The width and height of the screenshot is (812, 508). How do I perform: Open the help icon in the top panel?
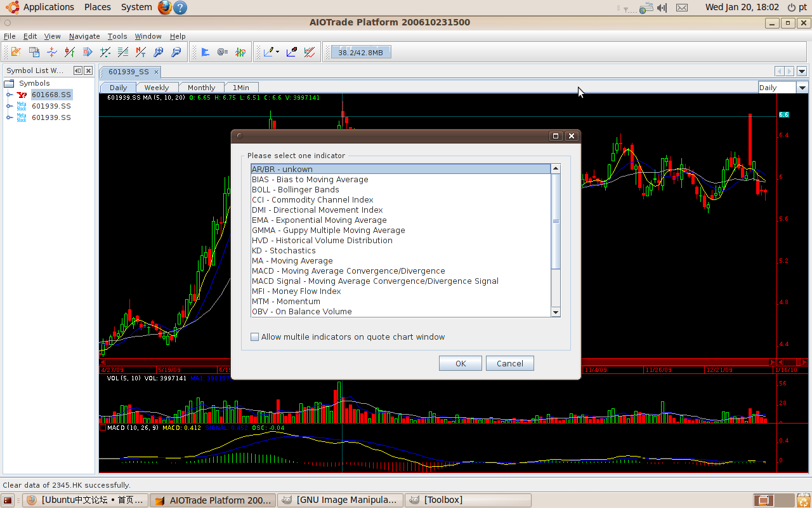180,7
